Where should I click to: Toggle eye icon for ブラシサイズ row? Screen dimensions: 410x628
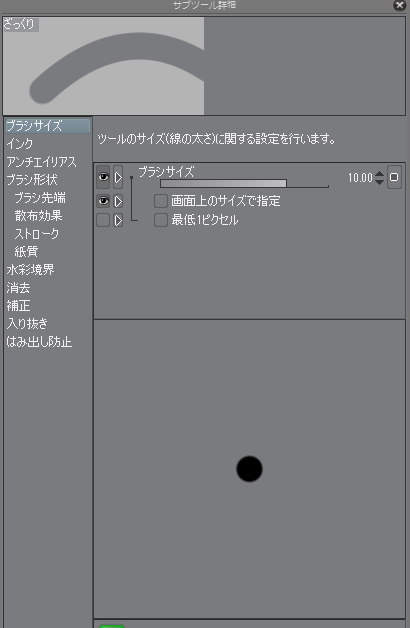[103, 177]
